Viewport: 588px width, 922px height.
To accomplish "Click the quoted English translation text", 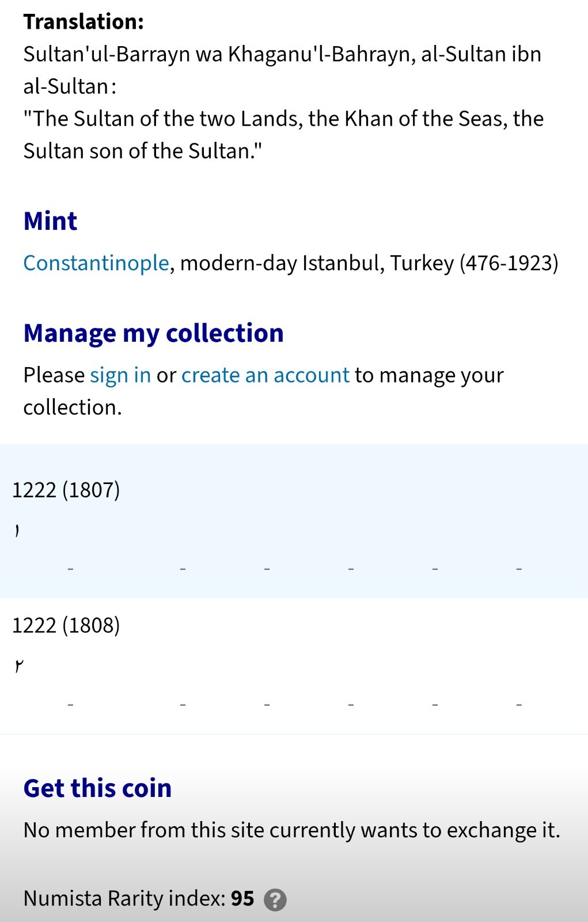I will coord(283,135).
